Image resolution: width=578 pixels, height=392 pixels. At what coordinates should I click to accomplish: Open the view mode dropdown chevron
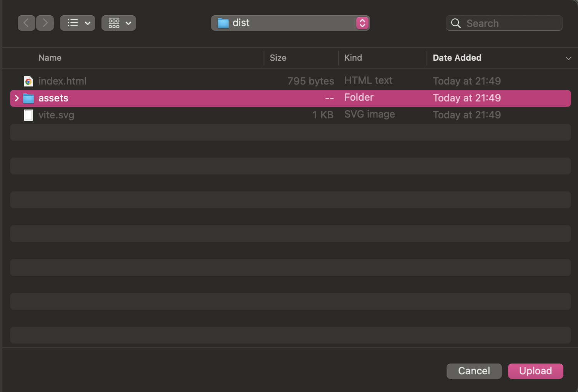[88, 23]
